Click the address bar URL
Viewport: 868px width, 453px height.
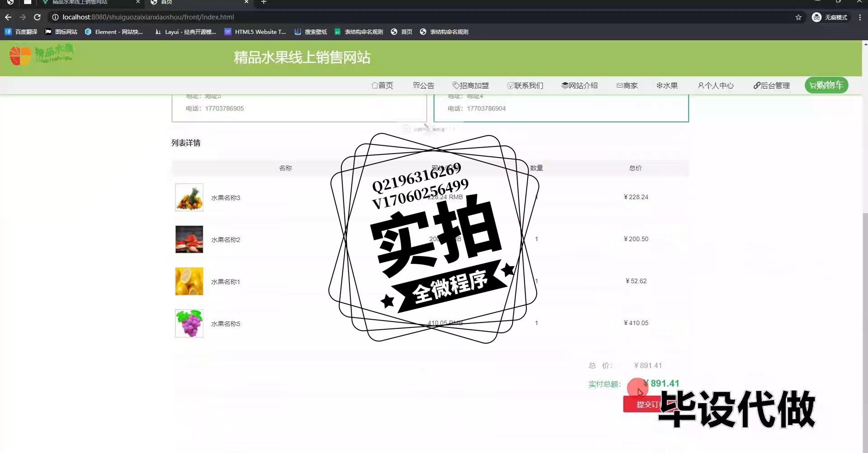(x=148, y=17)
